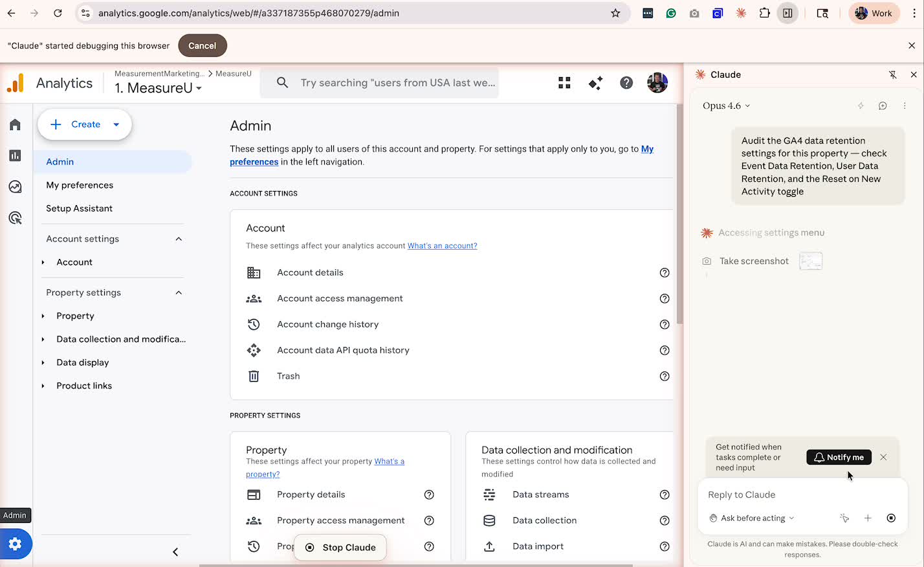Toggle the pin on the Claude sidebar

tap(893, 74)
